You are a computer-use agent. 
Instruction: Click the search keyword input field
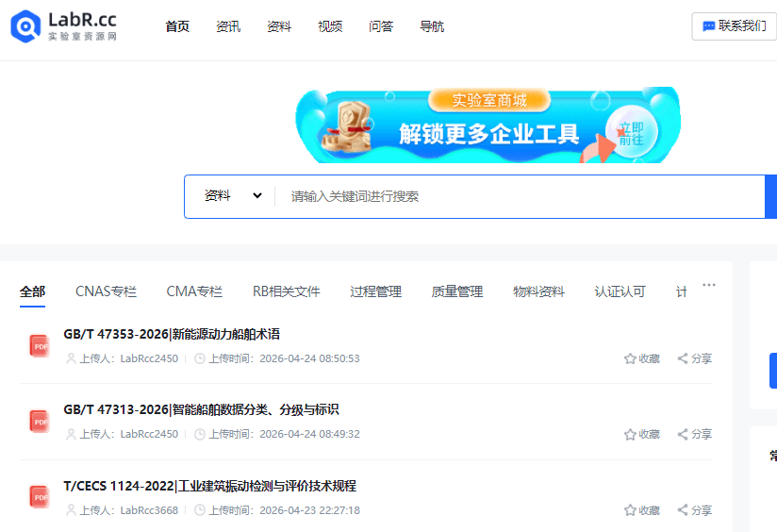[519, 196]
